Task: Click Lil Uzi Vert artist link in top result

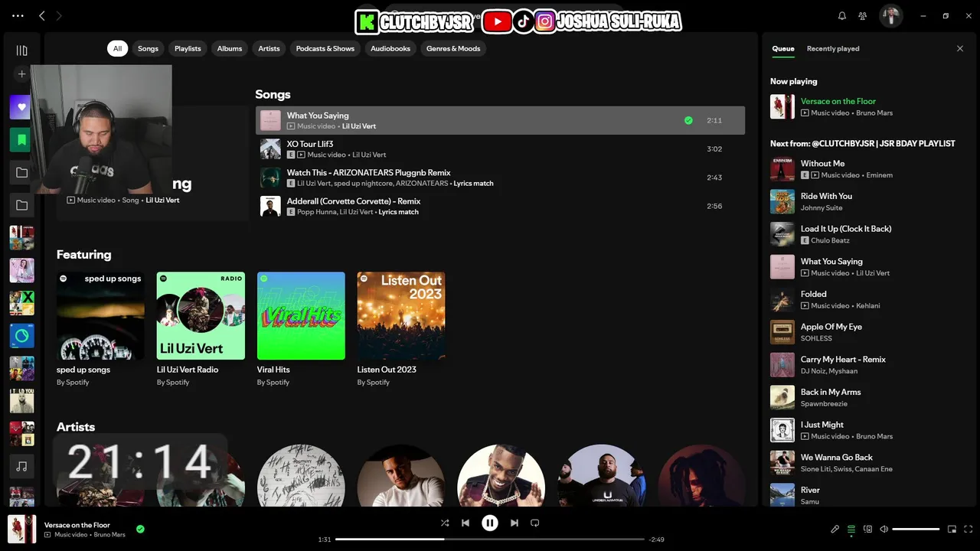Action: 162,200
